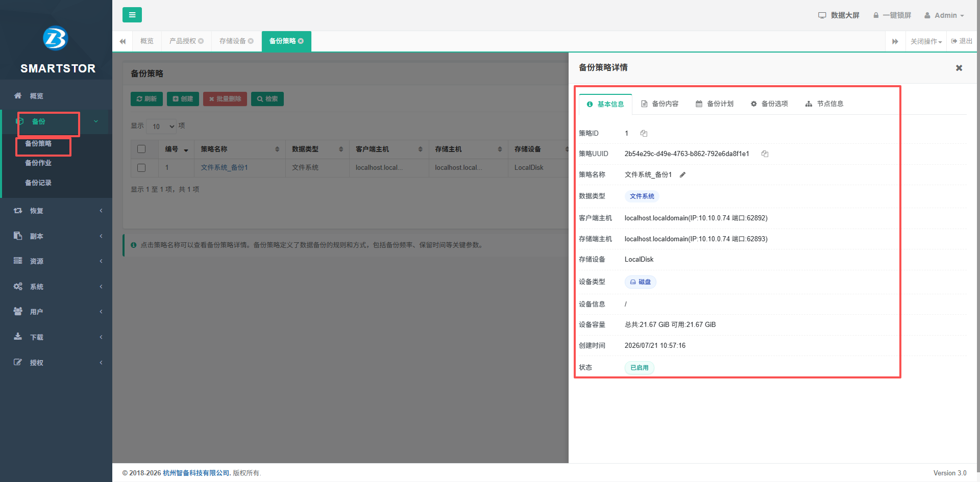
Task: Select 备份策略 in the sidebar
Action: [x=38, y=143]
